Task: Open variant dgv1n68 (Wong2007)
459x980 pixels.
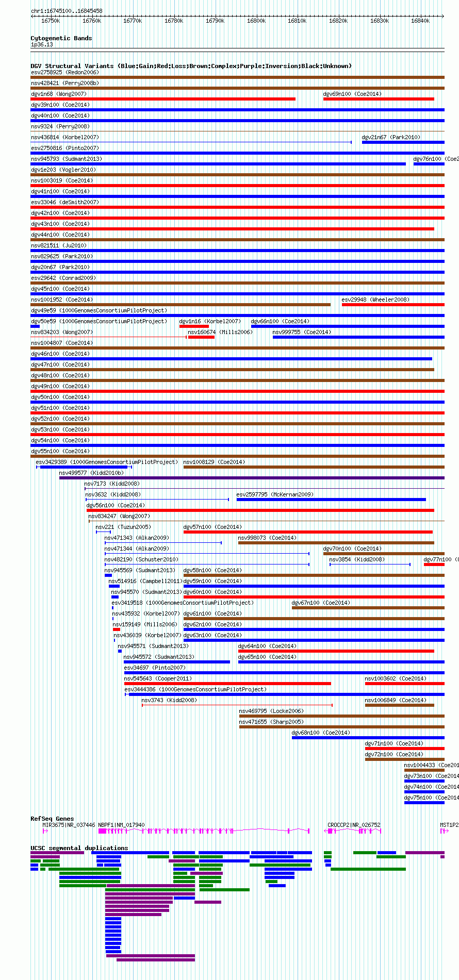Action: coord(59,94)
